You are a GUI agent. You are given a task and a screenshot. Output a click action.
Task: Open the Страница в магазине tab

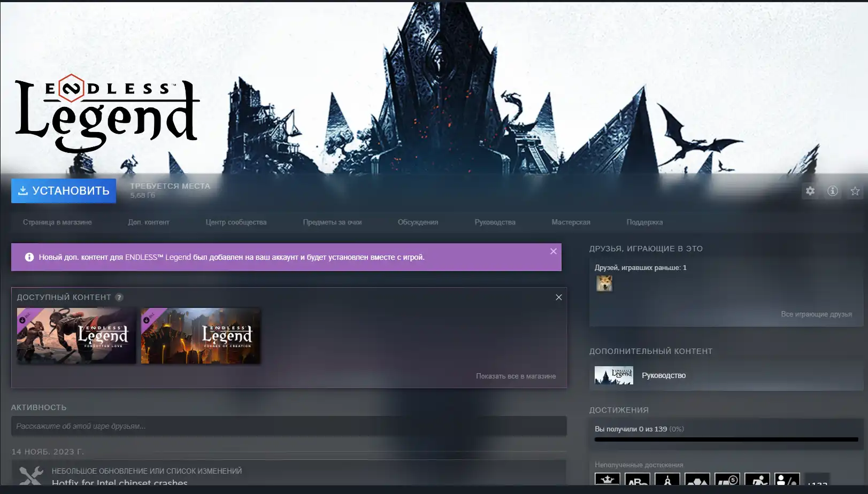[x=57, y=222]
